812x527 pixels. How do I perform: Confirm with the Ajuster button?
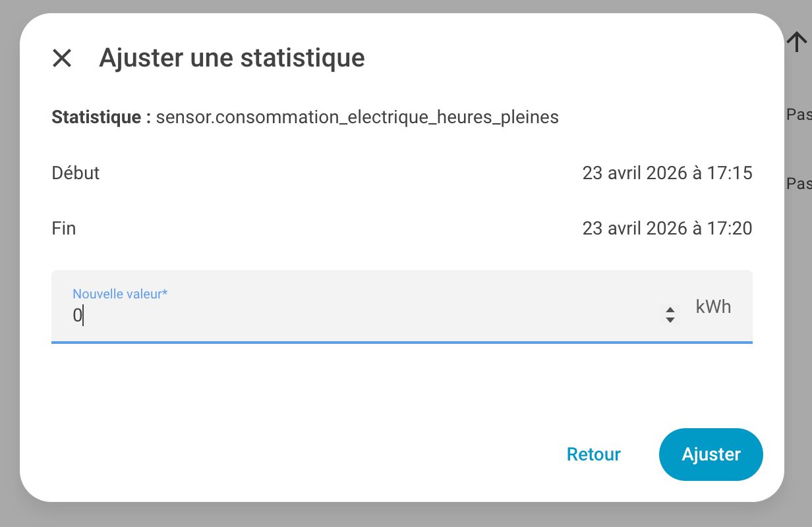coord(710,455)
